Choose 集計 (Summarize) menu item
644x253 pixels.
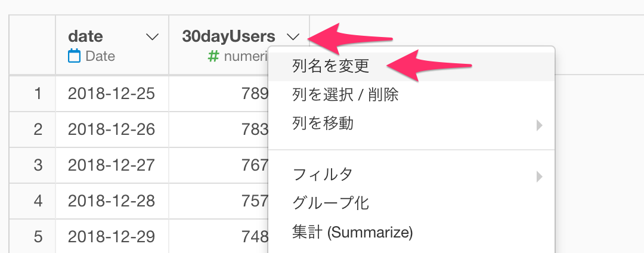point(411,233)
